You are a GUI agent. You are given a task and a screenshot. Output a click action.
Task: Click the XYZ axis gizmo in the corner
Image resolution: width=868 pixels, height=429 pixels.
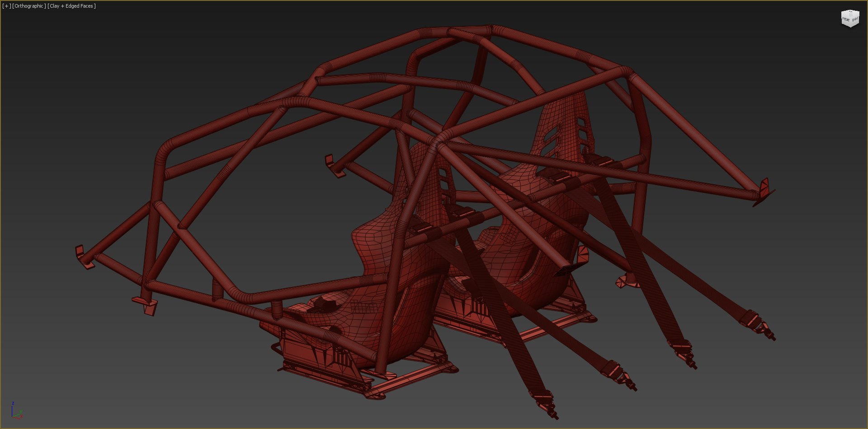coord(16,410)
